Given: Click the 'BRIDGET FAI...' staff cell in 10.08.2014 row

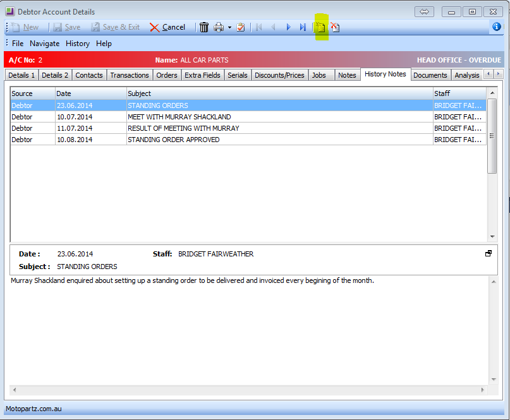Looking at the screenshot, I should pyautogui.click(x=458, y=140).
